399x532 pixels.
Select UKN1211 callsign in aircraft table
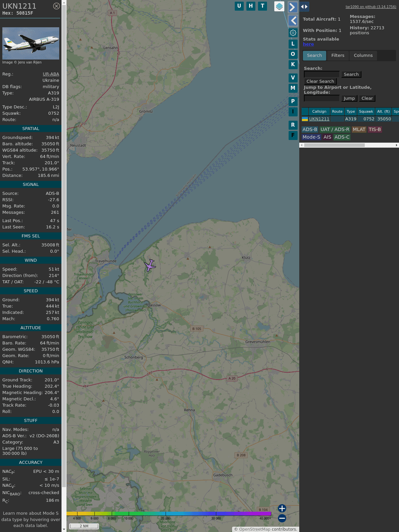[x=319, y=119]
